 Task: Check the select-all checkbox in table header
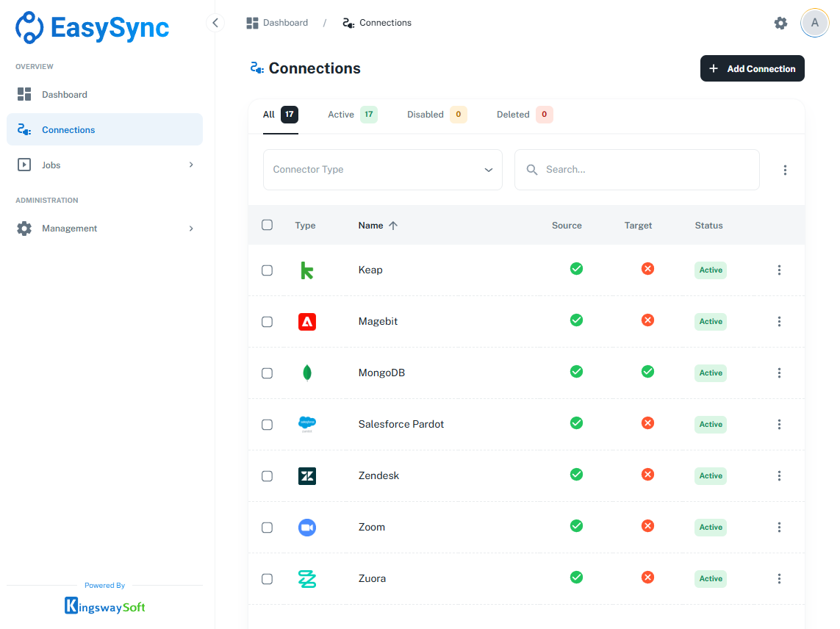pyautogui.click(x=267, y=225)
